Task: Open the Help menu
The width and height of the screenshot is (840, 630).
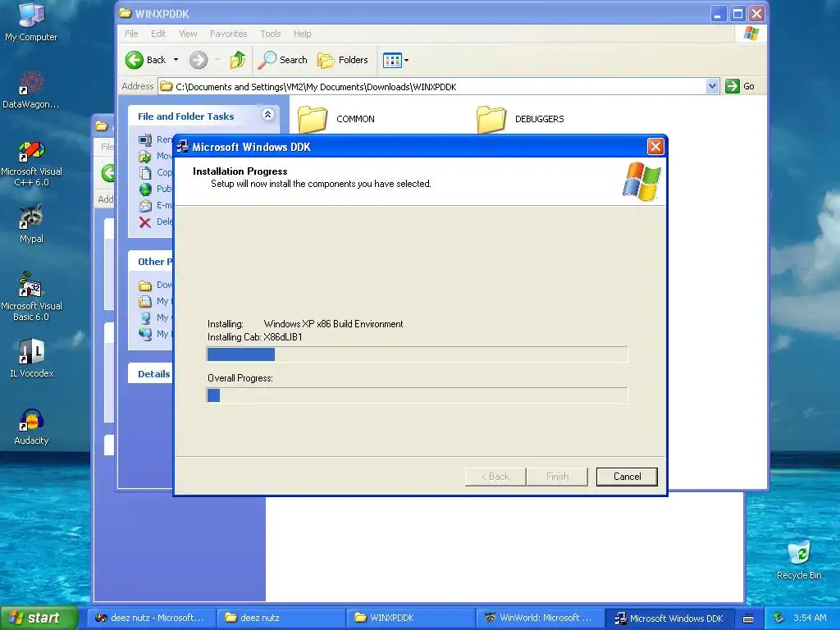Action: (x=302, y=34)
